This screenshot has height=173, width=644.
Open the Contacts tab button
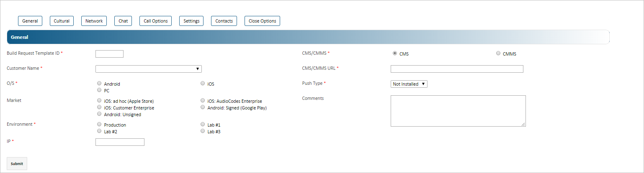tap(224, 21)
